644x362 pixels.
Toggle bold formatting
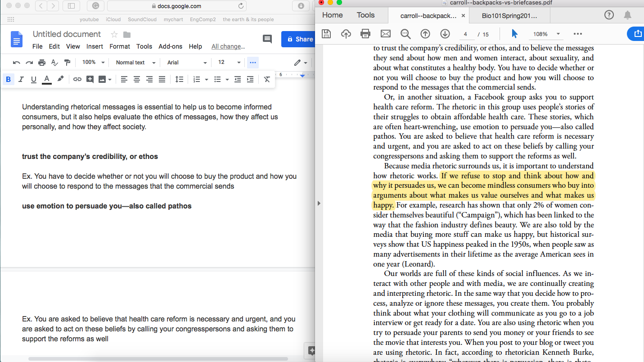point(8,80)
